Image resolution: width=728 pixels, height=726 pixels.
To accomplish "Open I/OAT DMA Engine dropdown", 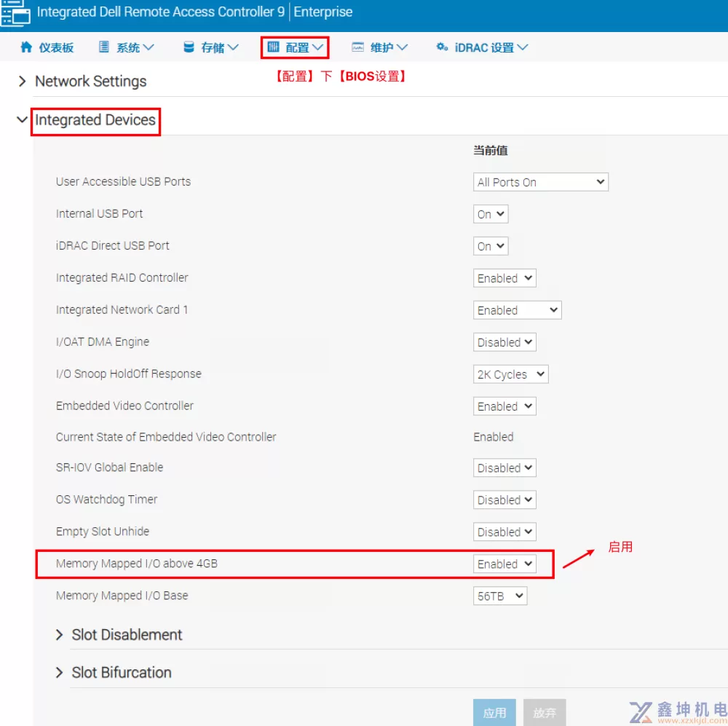I will pyautogui.click(x=505, y=342).
